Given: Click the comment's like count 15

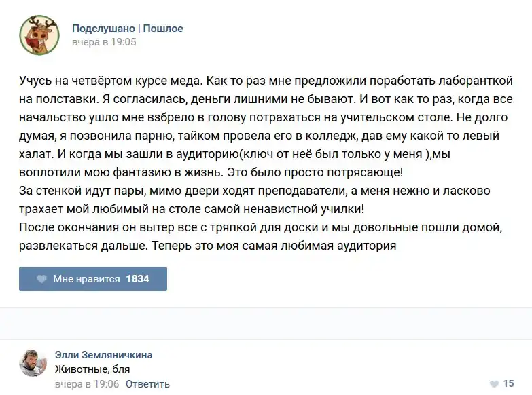Looking at the screenshot, I should click(x=508, y=384).
